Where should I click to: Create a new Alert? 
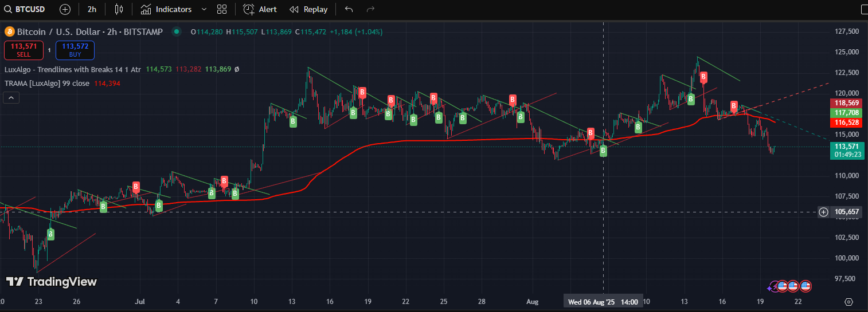260,9
